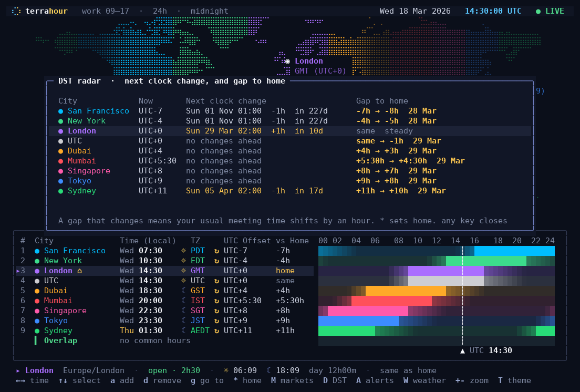Click the green LIVE indicator dot
The width and height of the screenshot is (580, 392).
coord(538,12)
